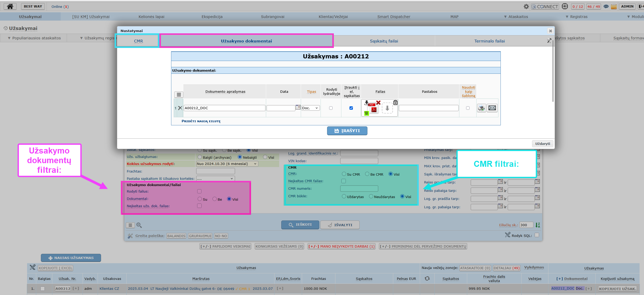644x295 pixels.
Task: Click the calendar icon beside Data field
Action: pos(298,107)
